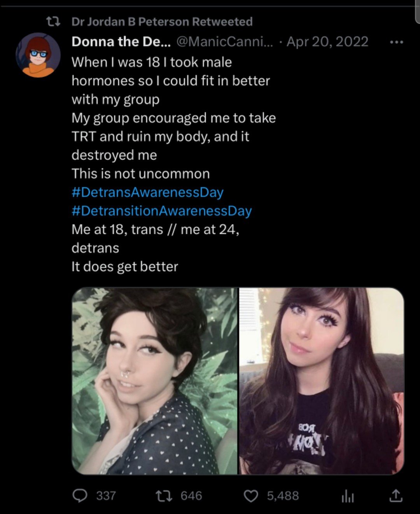Open the three-dot more options menu
Image resolution: width=420 pixels, height=514 pixels.
[396, 42]
